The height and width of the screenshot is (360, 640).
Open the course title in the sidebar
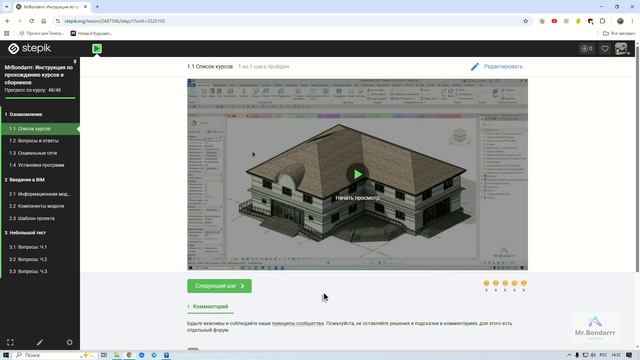tap(38, 75)
